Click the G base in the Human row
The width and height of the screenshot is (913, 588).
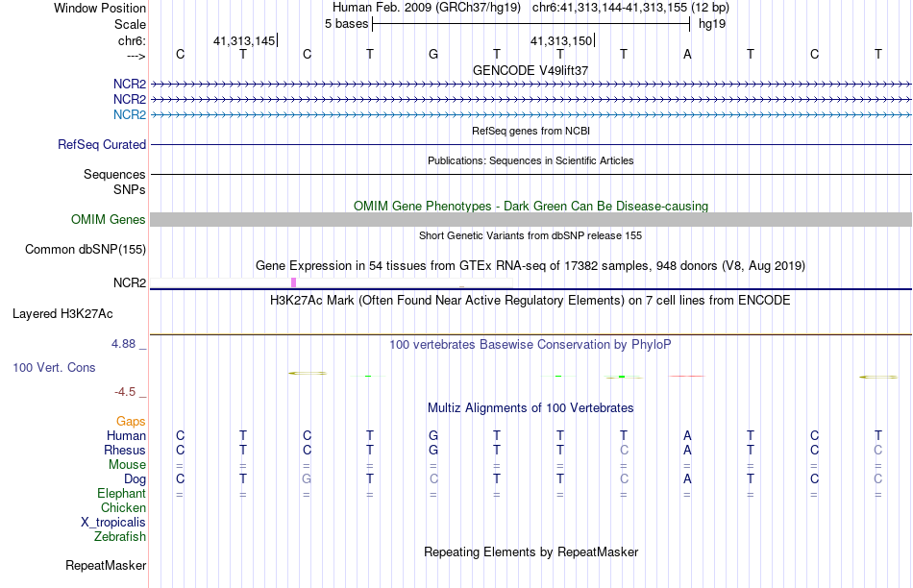click(433, 435)
